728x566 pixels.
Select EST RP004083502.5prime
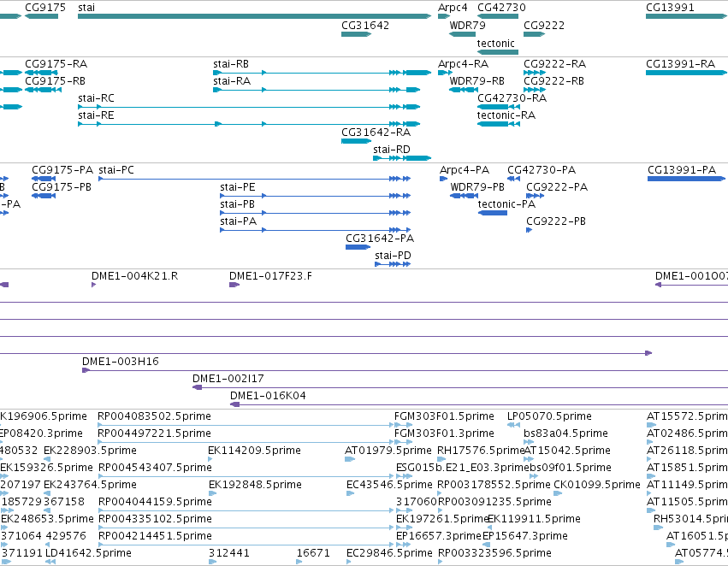pyautogui.click(x=246, y=424)
